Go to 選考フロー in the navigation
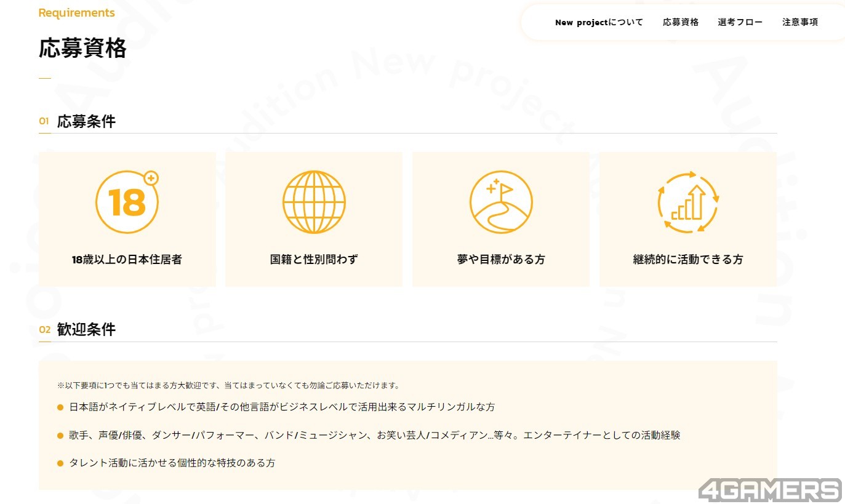The width and height of the screenshot is (845, 504). pyautogui.click(x=740, y=23)
